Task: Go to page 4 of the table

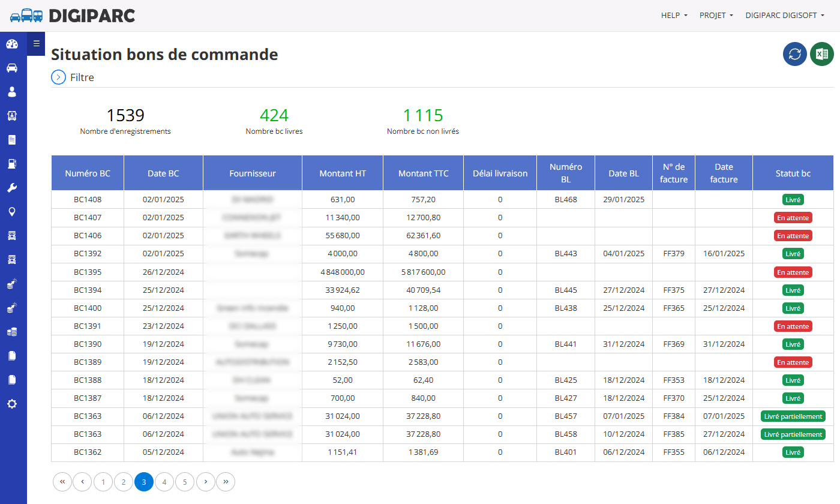Action: coord(164,482)
